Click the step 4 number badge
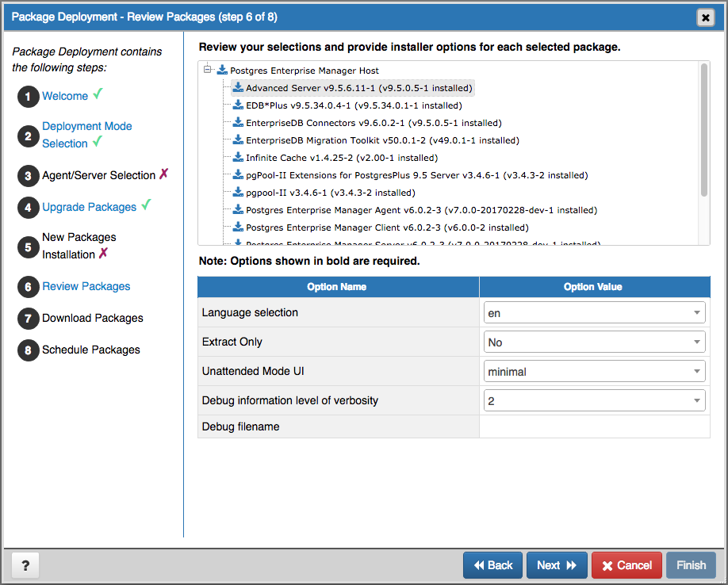Viewport: 728px width, 585px height. (x=29, y=208)
